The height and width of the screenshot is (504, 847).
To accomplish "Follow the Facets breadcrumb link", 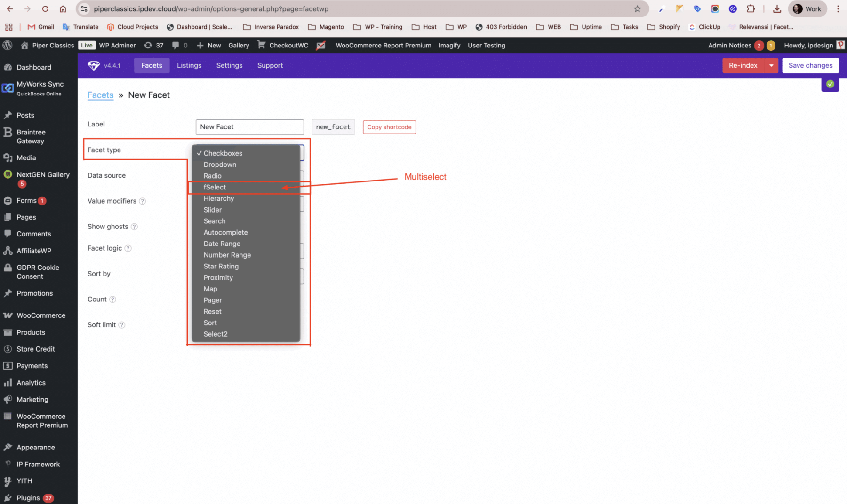I will pos(100,95).
